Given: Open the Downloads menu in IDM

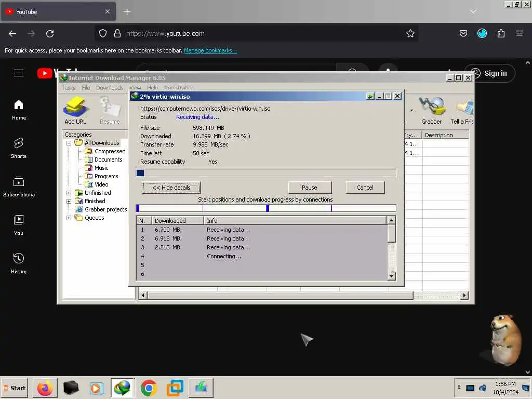Looking at the screenshot, I should pyautogui.click(x=110, y=88).
